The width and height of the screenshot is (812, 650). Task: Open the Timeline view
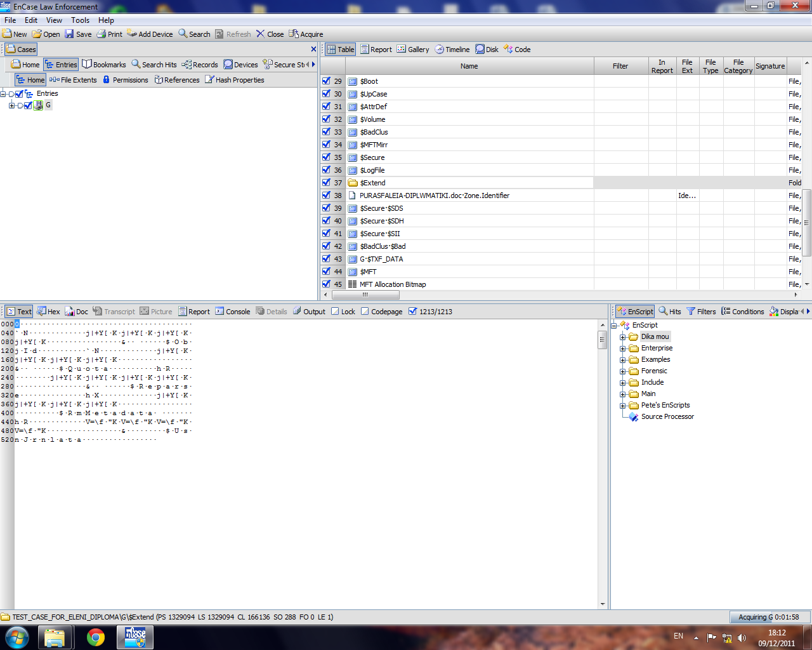coord(452,50)
